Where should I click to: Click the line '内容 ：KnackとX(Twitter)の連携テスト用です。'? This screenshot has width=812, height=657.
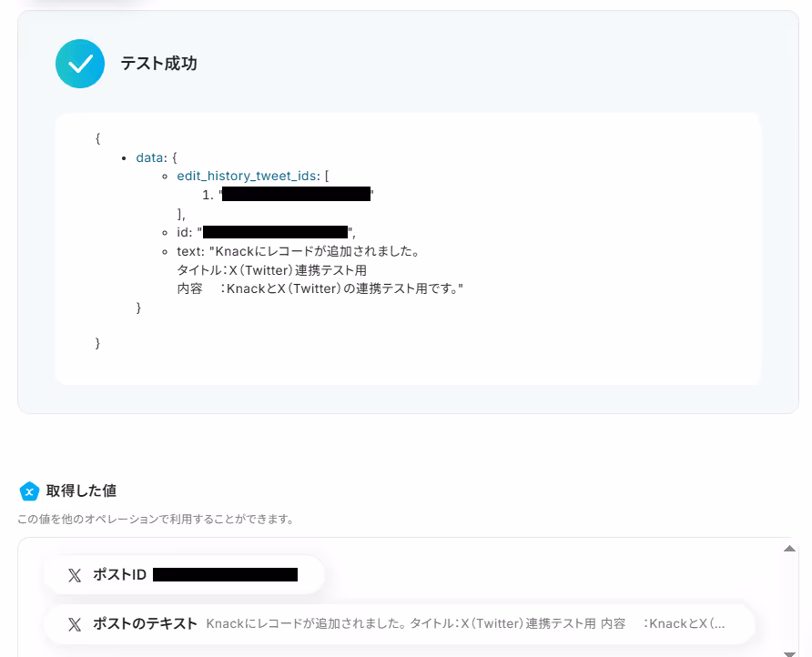click(x=320, y=288)
